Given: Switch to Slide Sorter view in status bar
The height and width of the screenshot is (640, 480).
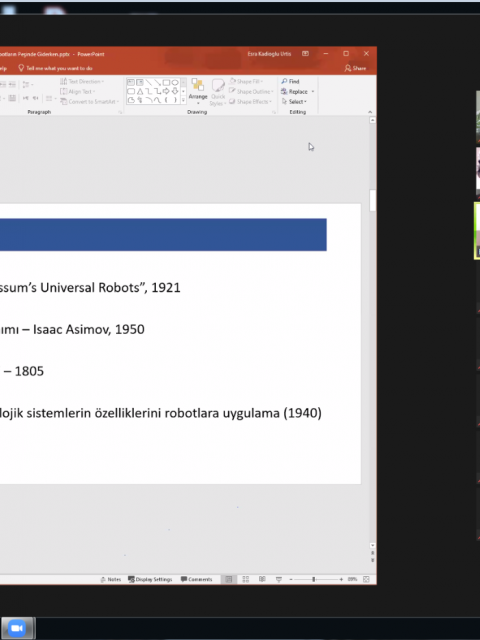Looking at the screenshot, I should (x=245, y=579).
